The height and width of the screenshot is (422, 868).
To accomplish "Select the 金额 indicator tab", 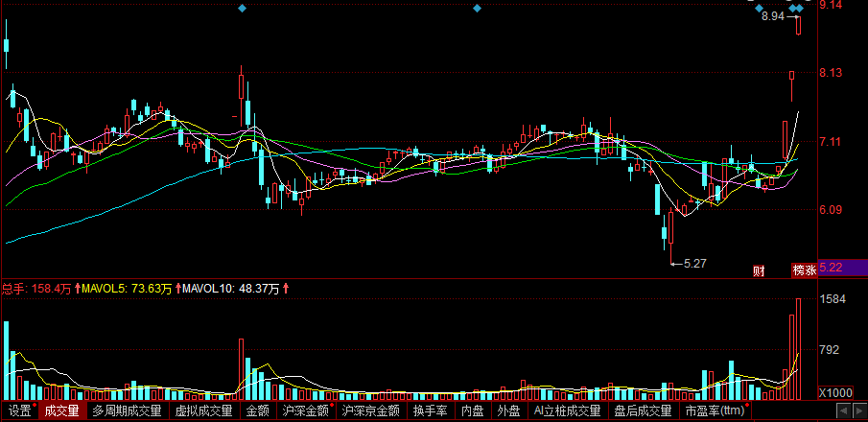I will pyautogui.click(x=257, y=410).
